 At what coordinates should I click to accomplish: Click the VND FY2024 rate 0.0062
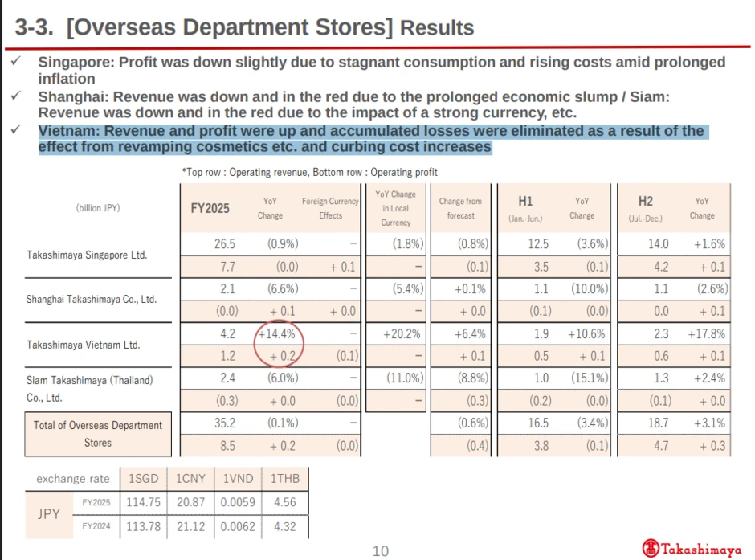pyautogui.click(x=238, y=526)
